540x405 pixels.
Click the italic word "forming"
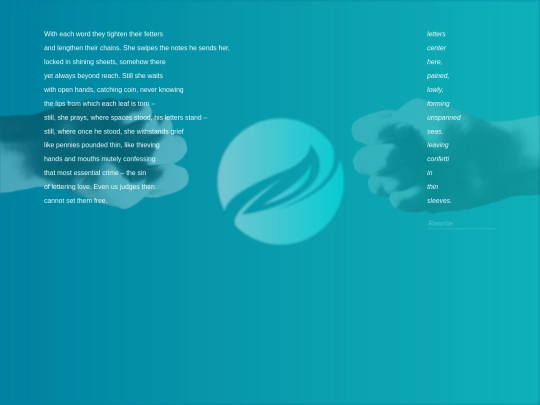point(438,104)
